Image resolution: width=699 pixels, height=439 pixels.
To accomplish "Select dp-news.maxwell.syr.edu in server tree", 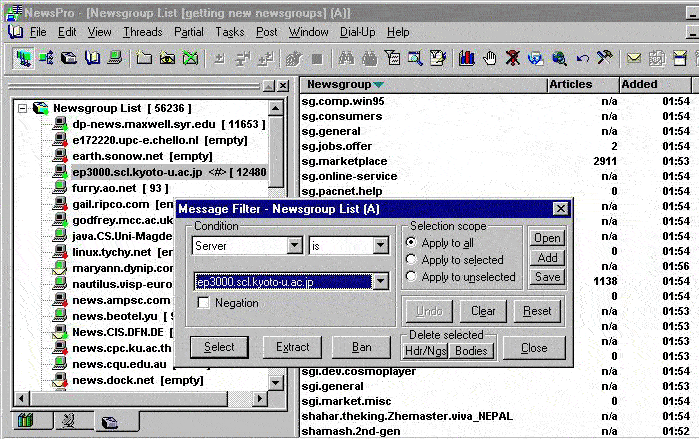I will coord(169,124).
